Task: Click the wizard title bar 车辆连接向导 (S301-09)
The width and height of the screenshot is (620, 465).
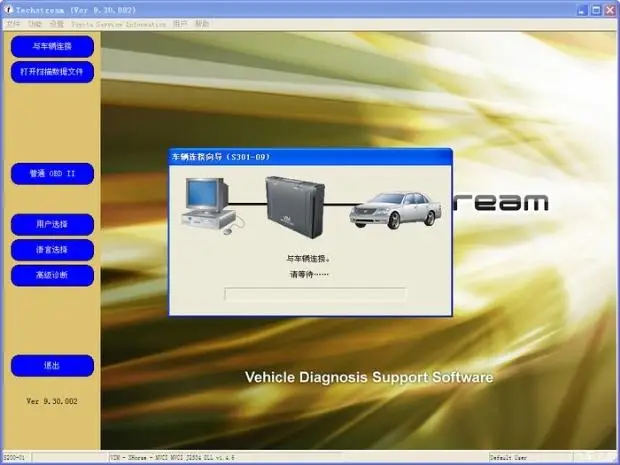Action: (310, 157)
